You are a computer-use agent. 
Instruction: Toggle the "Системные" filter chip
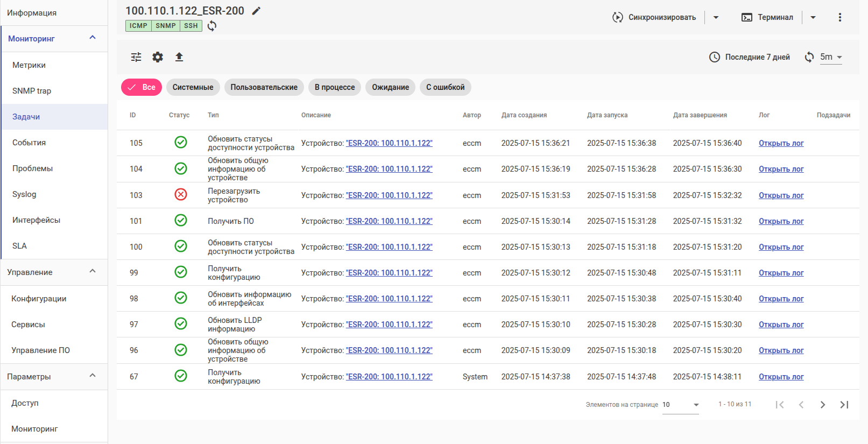[193, 87]
